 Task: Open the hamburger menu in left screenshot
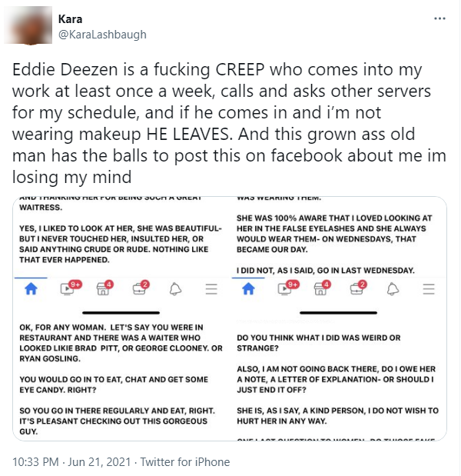[x=211, y=289]
